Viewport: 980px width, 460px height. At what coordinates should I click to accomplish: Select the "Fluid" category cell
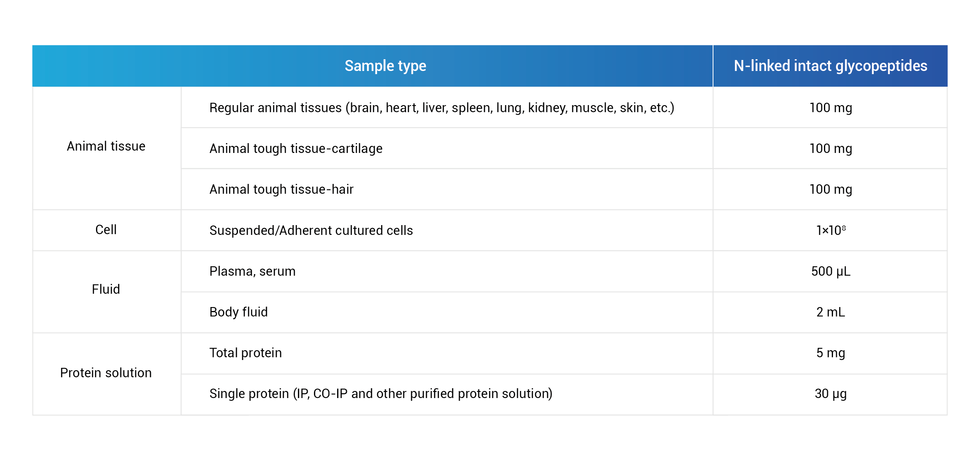click(x=106, y=289)
